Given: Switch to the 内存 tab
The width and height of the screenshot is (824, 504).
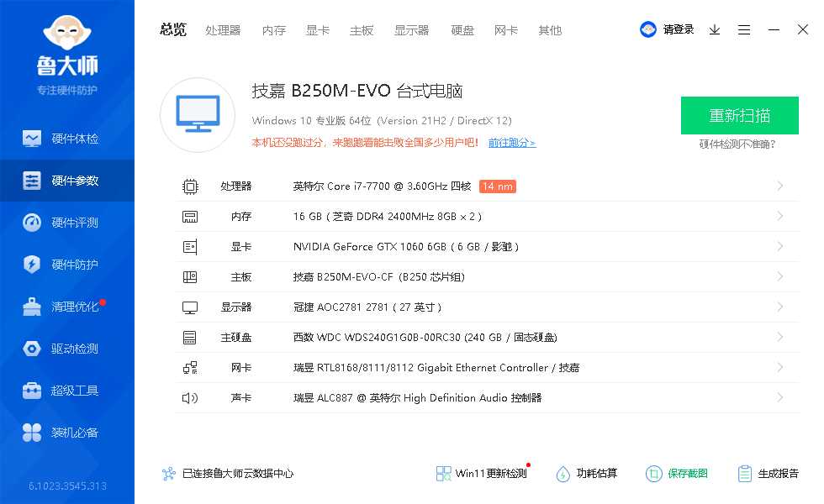Looking at the screenshot, I should [x=274, y=30].
